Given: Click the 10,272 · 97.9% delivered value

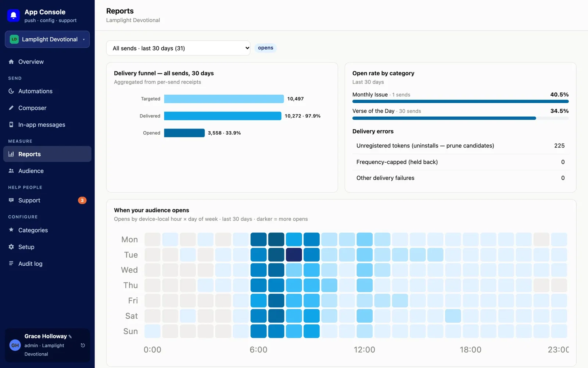Looking at the screenshot, I should tap(302, 116).
